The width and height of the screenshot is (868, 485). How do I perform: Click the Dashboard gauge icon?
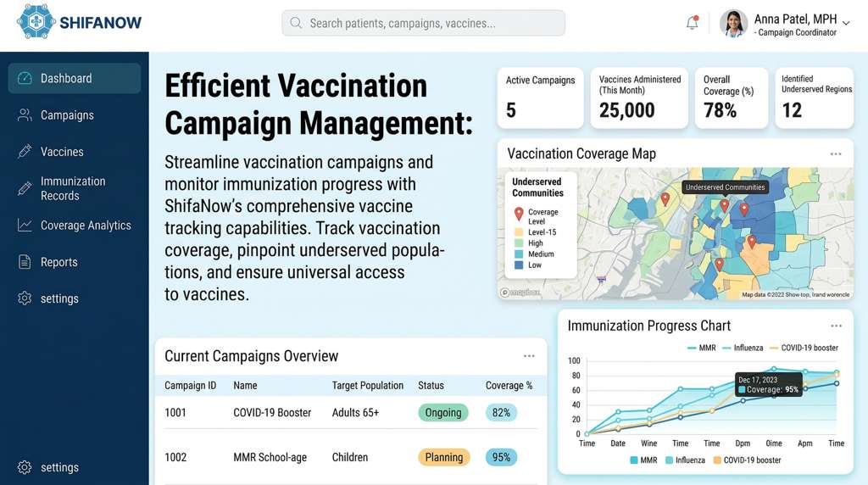point(25,78)
